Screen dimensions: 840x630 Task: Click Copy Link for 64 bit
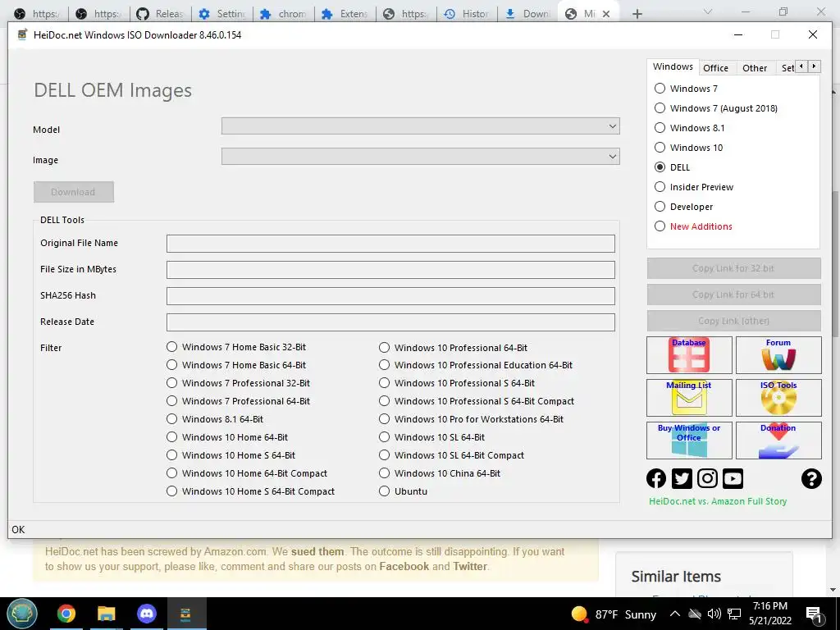(733, 294)
